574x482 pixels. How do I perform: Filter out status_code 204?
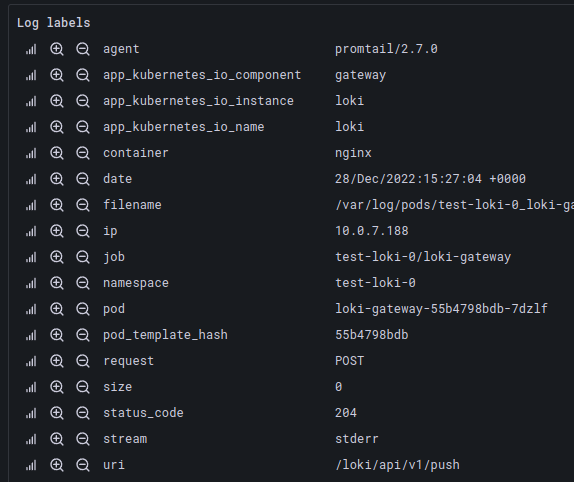tap(83, 413)
